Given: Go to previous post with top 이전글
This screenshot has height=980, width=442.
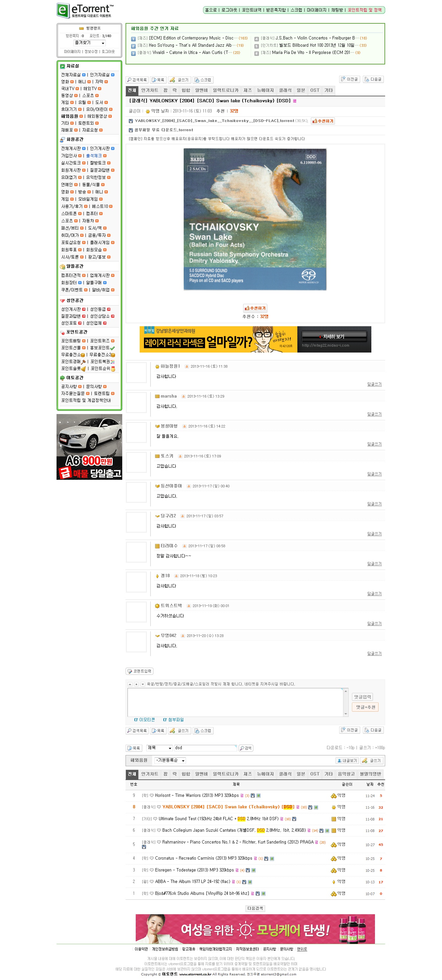Looking at the screenshot, I should click(349, 79).
